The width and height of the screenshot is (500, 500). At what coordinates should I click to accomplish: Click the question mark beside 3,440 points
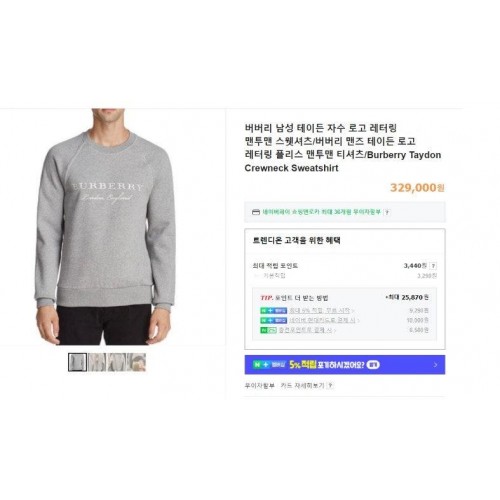tap(433, 266)
